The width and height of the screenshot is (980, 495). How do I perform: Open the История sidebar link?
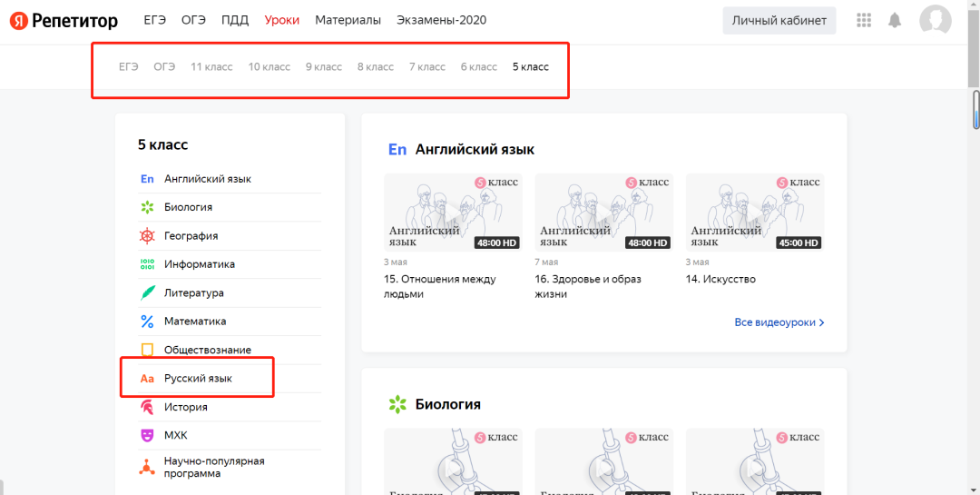(x=186, y=408)
